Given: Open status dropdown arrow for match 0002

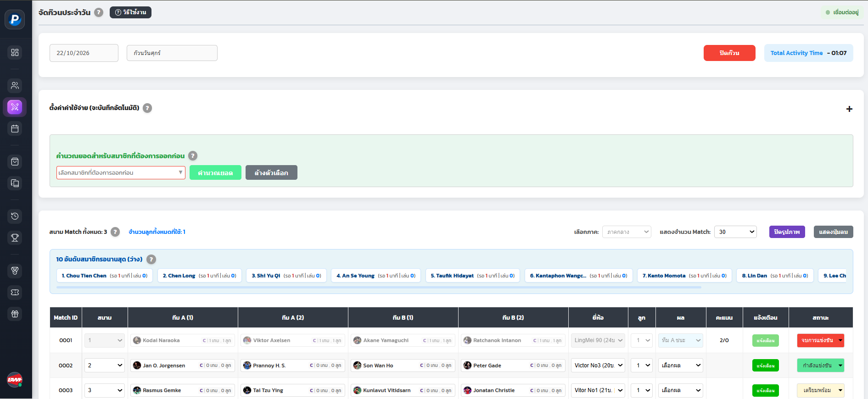Looking at the screenshot, I should [840, 366].
